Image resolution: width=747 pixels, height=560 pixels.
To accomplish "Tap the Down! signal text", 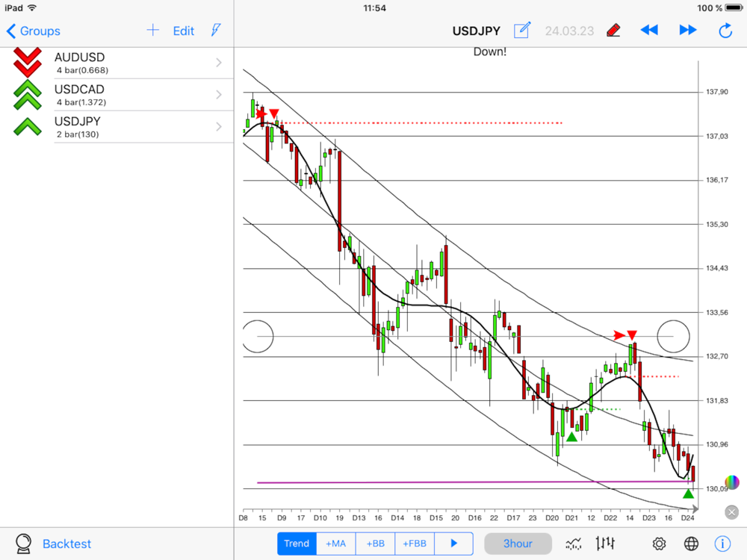I will (490, 52).
